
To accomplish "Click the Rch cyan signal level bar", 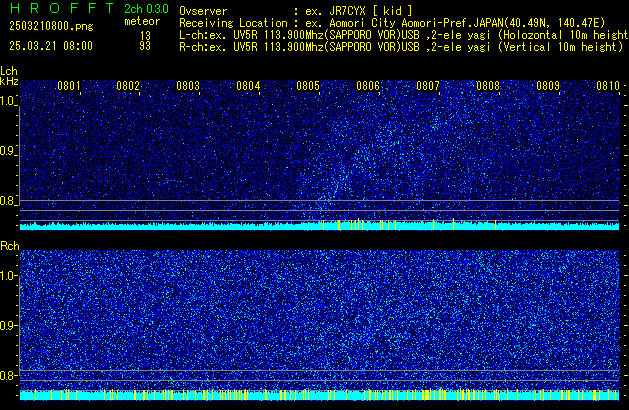I will (319, 395).
